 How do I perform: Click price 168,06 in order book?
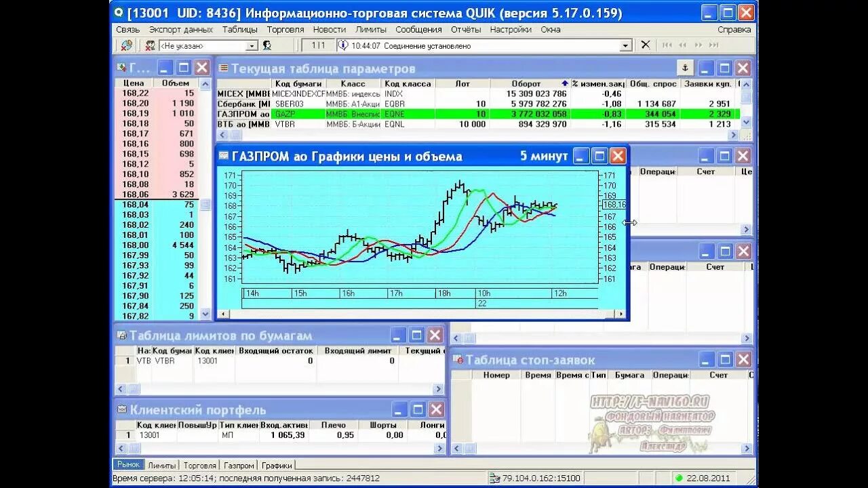(x=136, y=195)
